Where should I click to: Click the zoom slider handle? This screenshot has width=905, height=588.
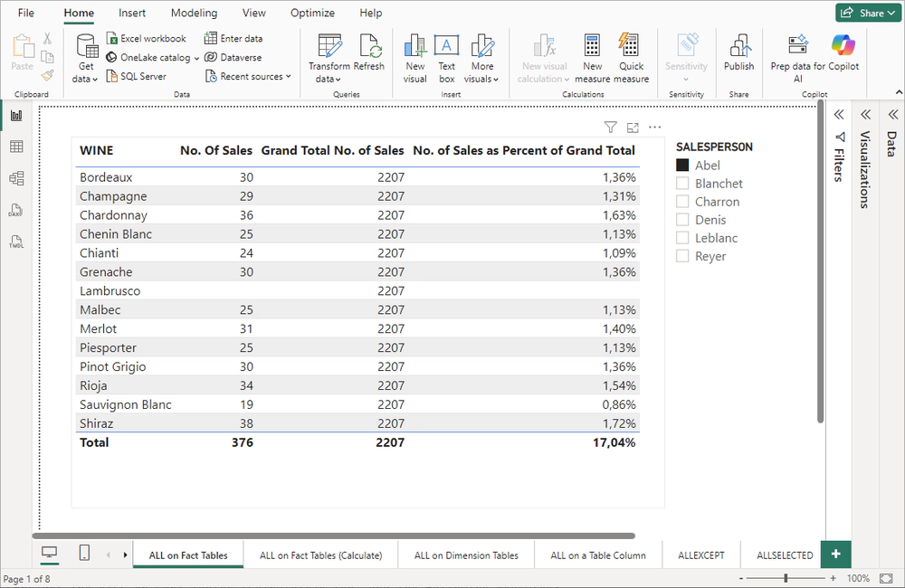[x=786, y=578]
